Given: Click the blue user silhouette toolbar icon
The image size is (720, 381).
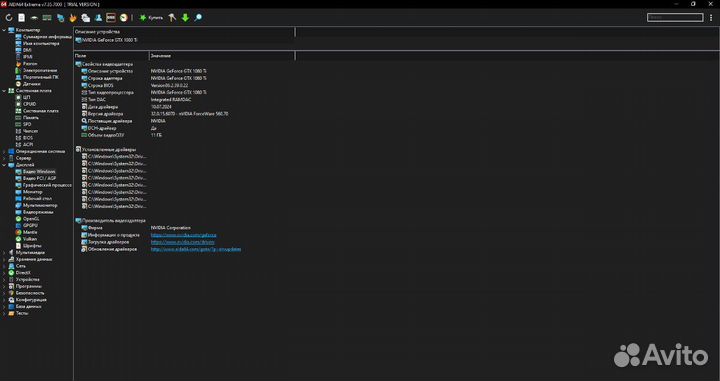Looking at the screenshot, I should point(98,17).
